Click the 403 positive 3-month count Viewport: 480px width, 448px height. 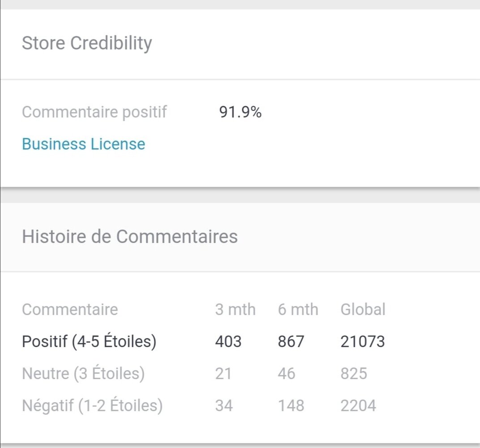click(229, 341)
